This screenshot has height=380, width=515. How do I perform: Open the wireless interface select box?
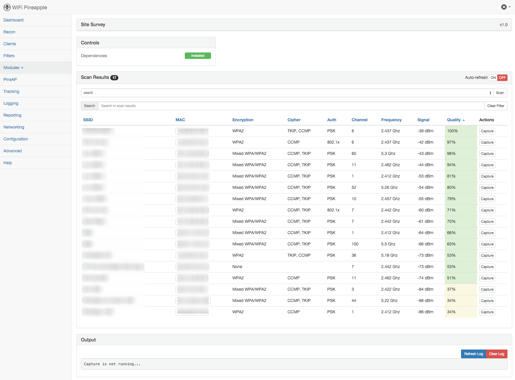[x=287, y=93]
